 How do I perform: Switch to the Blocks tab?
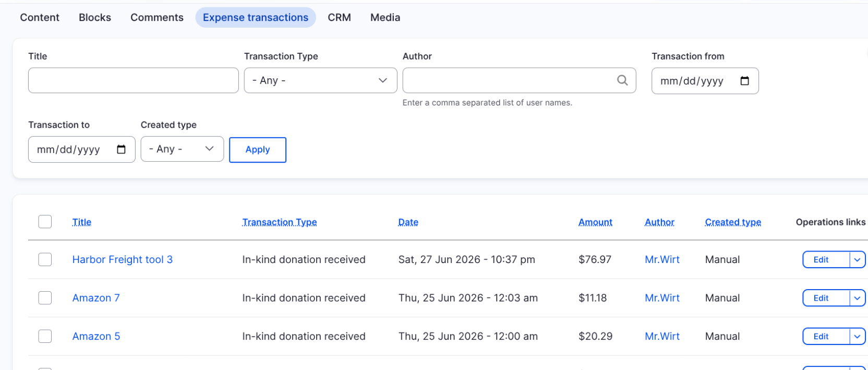click(x=95, y=17)
